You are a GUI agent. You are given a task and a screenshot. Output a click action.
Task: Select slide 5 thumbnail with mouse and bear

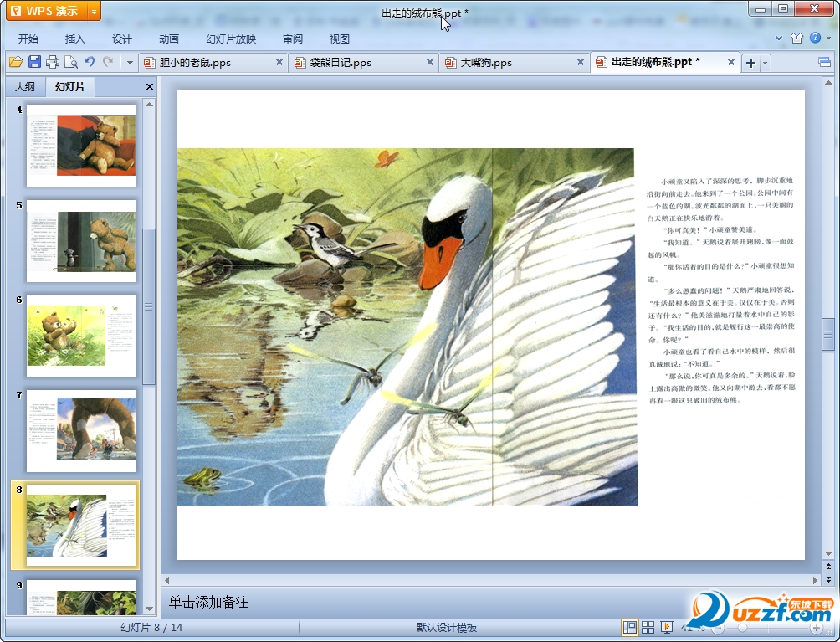[x=81, y=240]
